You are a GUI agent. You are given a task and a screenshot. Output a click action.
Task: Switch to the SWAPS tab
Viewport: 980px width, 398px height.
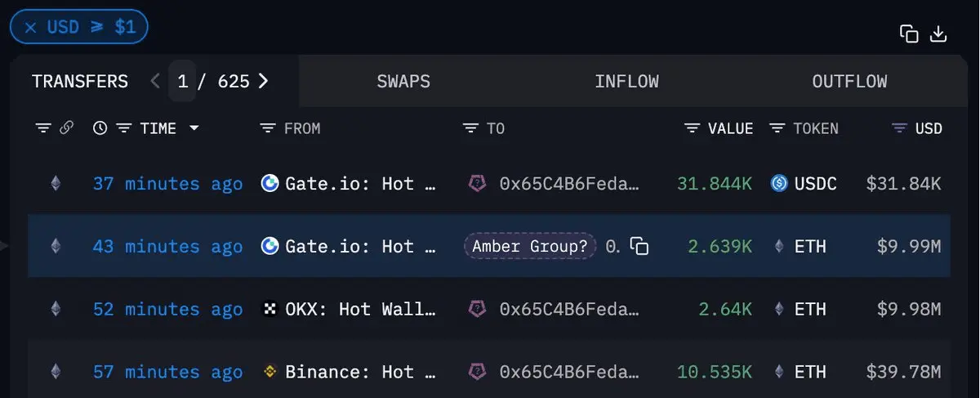pyautogui.click(x=403, y=82)
